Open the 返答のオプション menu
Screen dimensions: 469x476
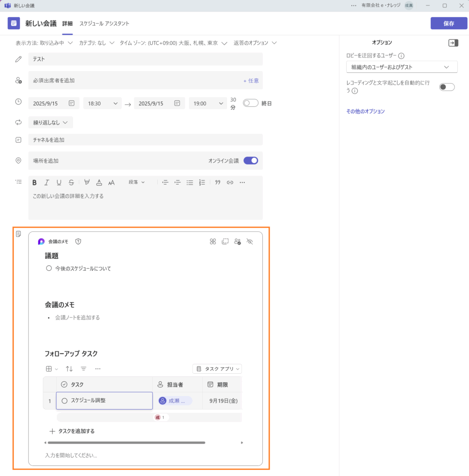(x=255, y=43)
